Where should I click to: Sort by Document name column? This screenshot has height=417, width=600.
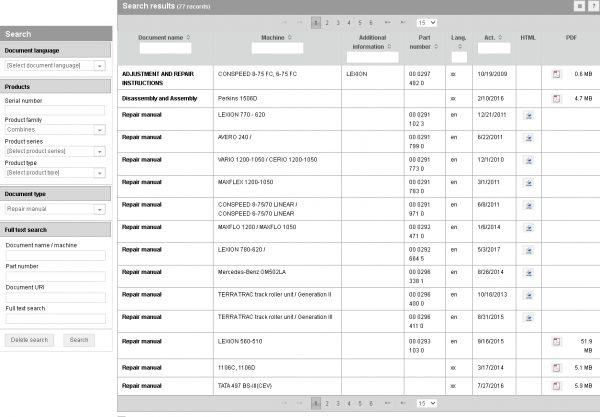click(188, 37)
